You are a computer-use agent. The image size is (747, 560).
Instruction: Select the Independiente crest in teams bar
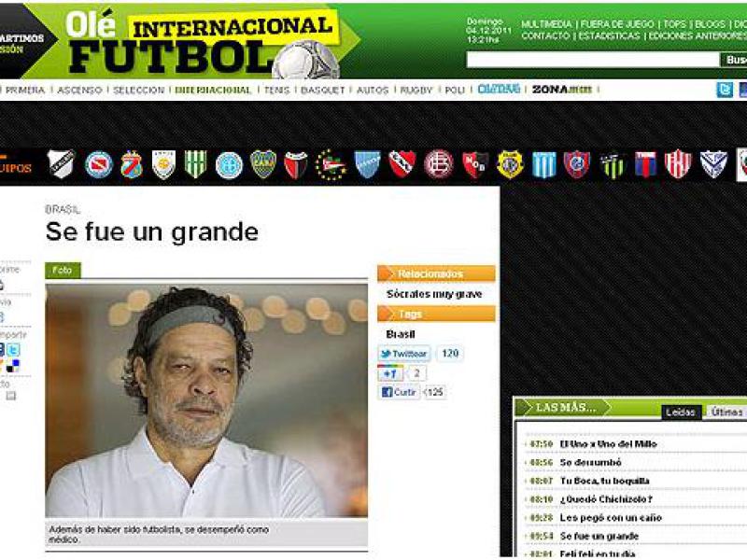[402, 164]
